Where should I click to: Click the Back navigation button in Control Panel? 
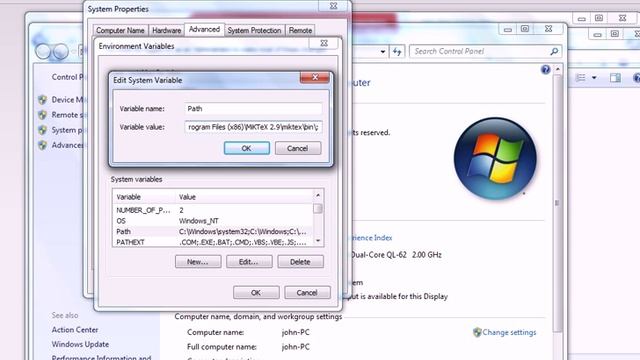[x=43, y=51]
